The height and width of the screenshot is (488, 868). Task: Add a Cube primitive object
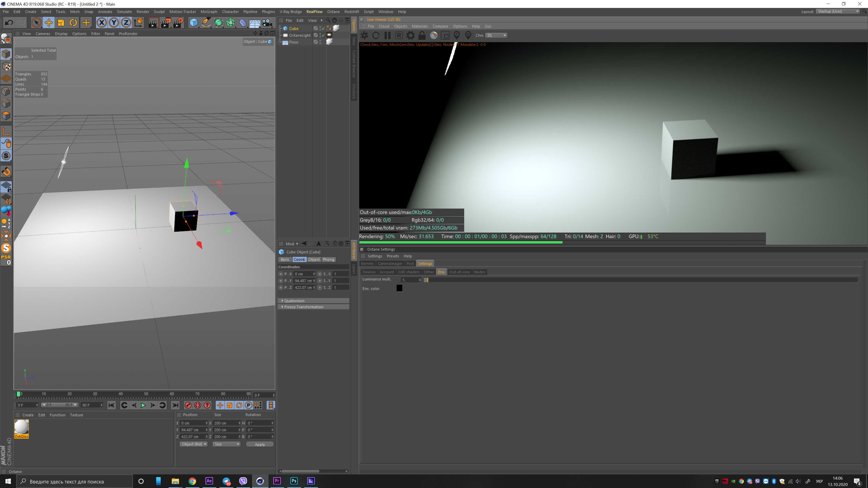pyautogui.click(x=194, y=23)
